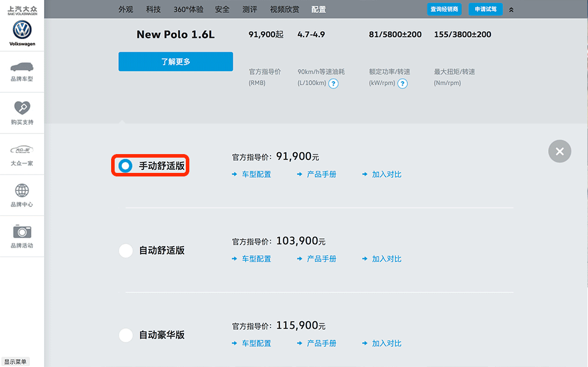Click the Volkswagen logo
Screen dimensions: 588x367
click(x=22, y=30)
